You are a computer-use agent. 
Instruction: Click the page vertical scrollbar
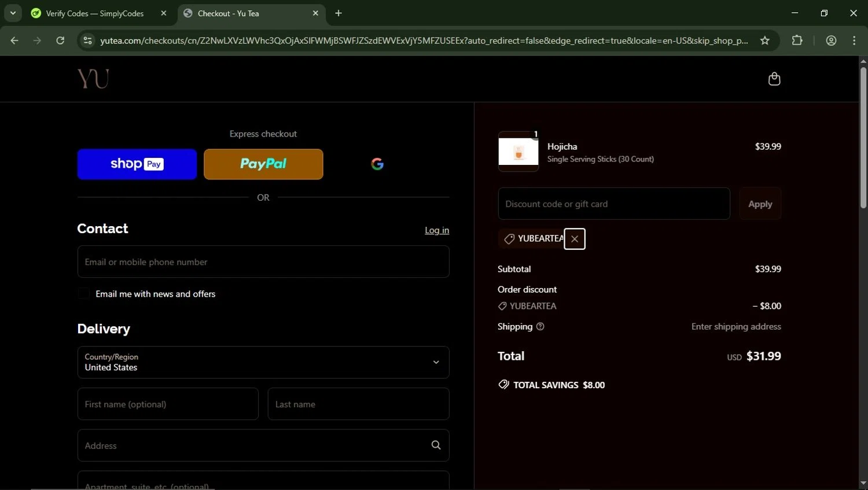[x=863, y=138]
